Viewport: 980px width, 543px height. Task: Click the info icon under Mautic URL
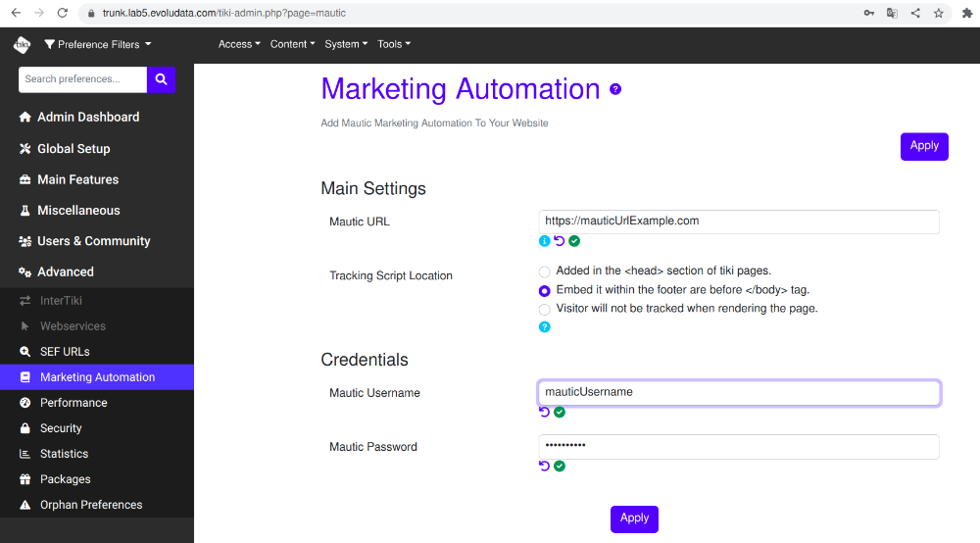coord(544,241)
